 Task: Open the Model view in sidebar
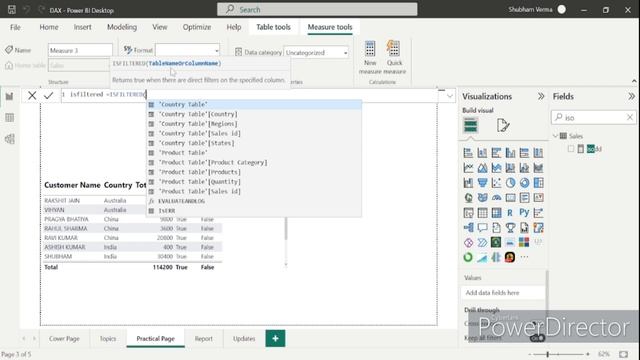(9, 139)
